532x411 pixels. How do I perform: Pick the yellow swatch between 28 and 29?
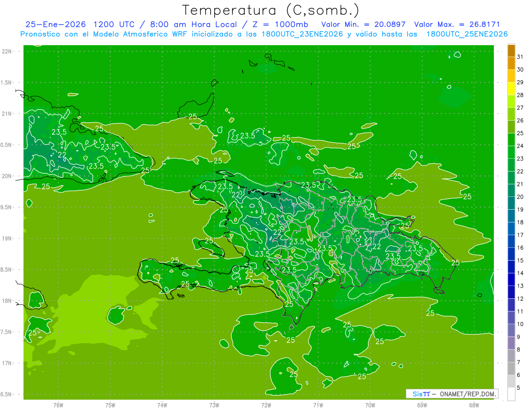coord(511,89)
